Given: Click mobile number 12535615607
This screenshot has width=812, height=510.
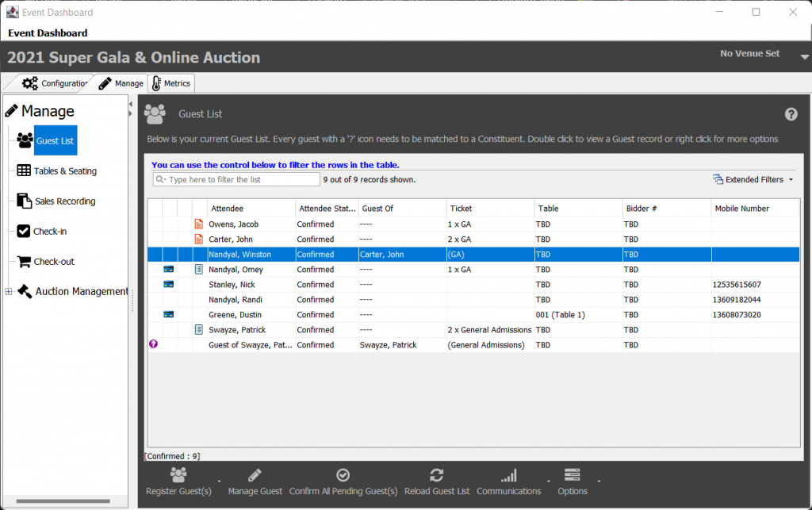Looking at the screenshot, I should (737, 284).
